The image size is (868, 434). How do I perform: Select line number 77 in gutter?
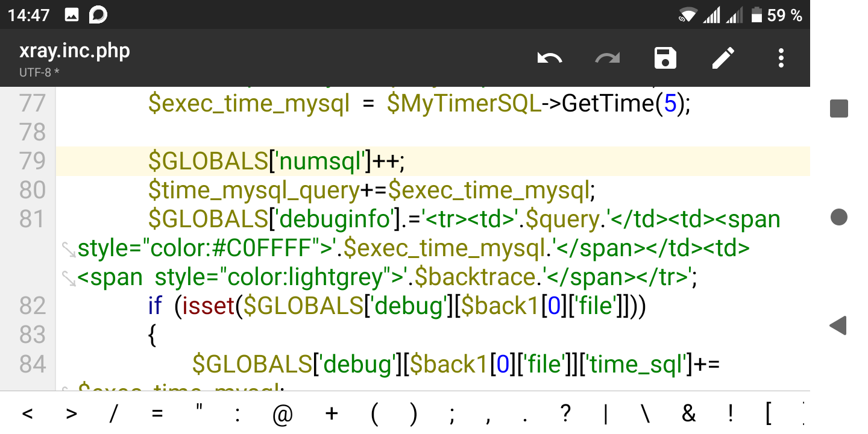(33, 104)
